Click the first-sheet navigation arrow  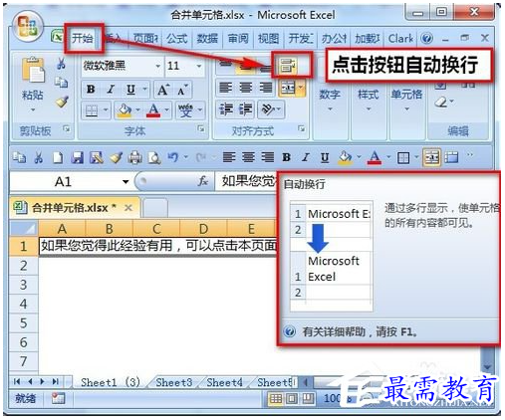pos(17,381)
